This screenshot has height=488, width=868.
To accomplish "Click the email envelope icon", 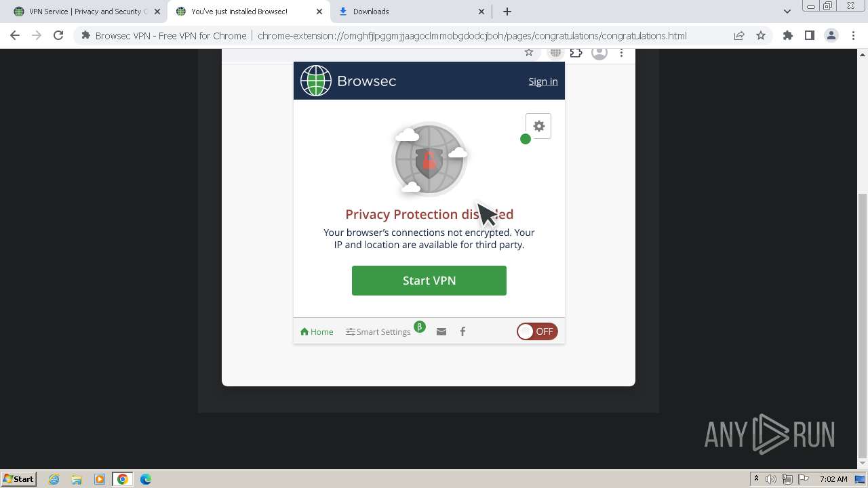I will [x=441, y=331].
